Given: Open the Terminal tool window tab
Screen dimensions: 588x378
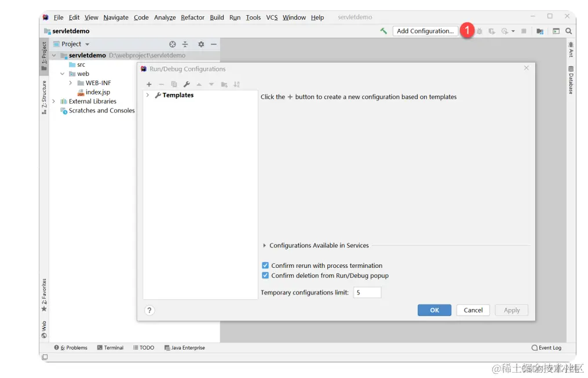Looking at the screenshot, I should [x=110, y=348].
